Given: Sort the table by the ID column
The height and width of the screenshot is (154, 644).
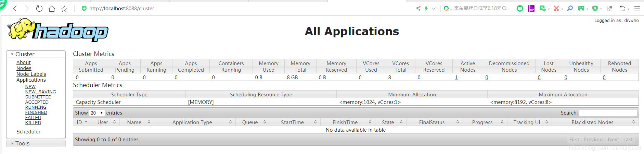Looking at the screenshot, I should click(79, 122).
